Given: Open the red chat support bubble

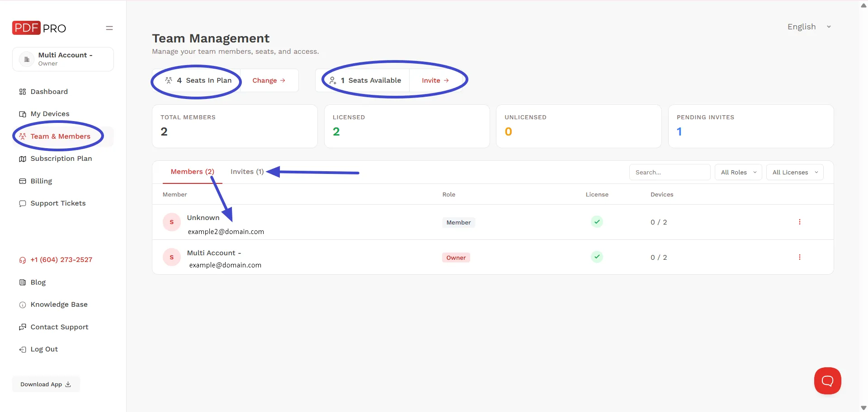Looking at the screenshot, I should (x=827, y=381).
